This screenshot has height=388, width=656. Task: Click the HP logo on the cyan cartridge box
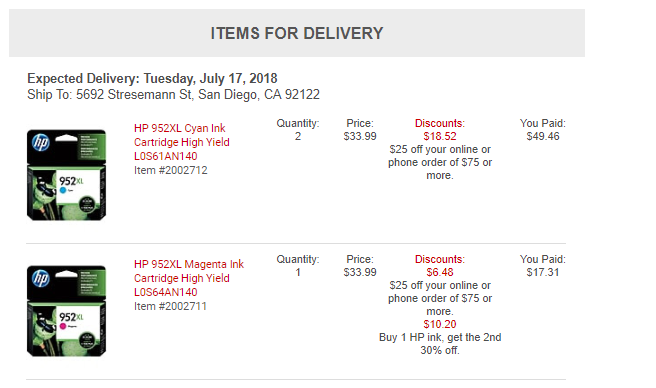point(41,143)
